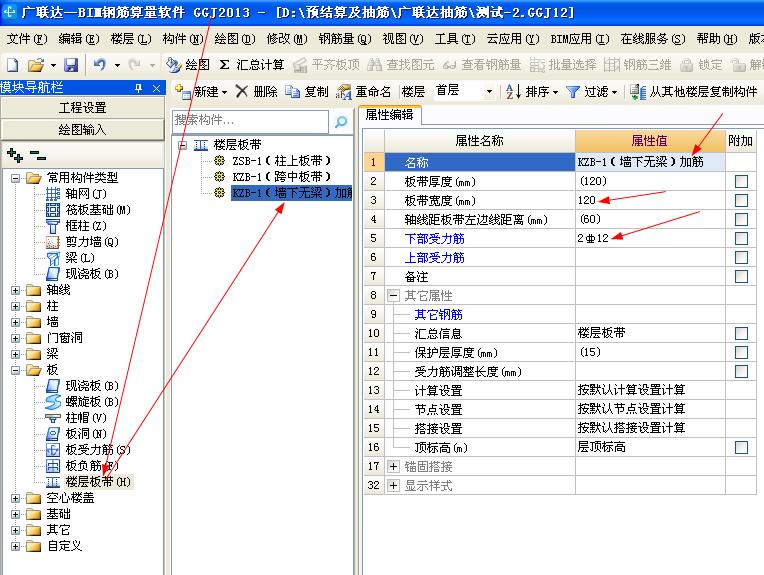
Task: Click the 汇总计算 sigma button
Action: click(251, 65)
